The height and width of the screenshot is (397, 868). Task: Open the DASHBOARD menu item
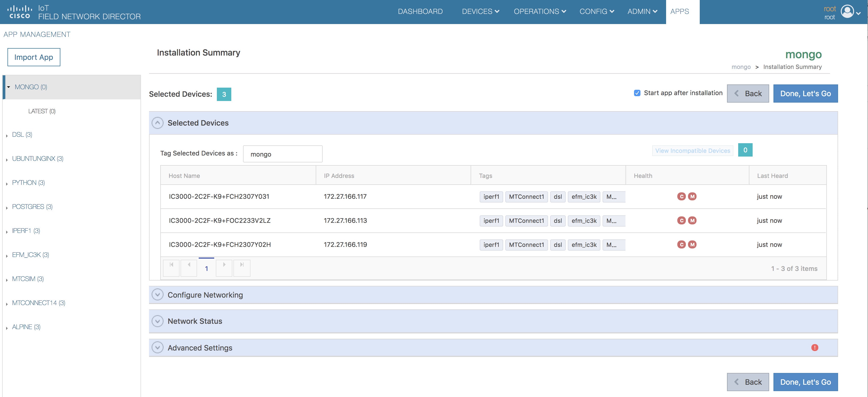(420, 11)
